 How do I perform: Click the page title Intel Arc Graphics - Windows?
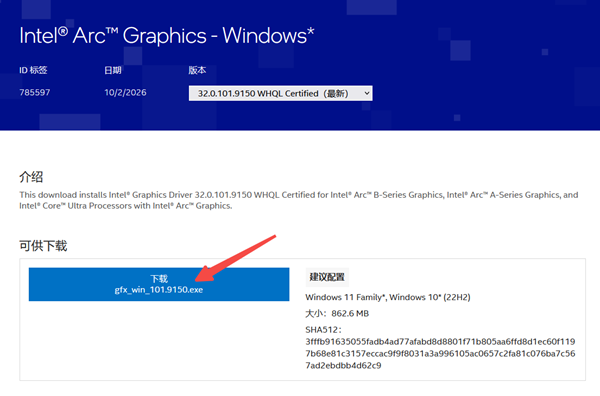coord(167,36)
